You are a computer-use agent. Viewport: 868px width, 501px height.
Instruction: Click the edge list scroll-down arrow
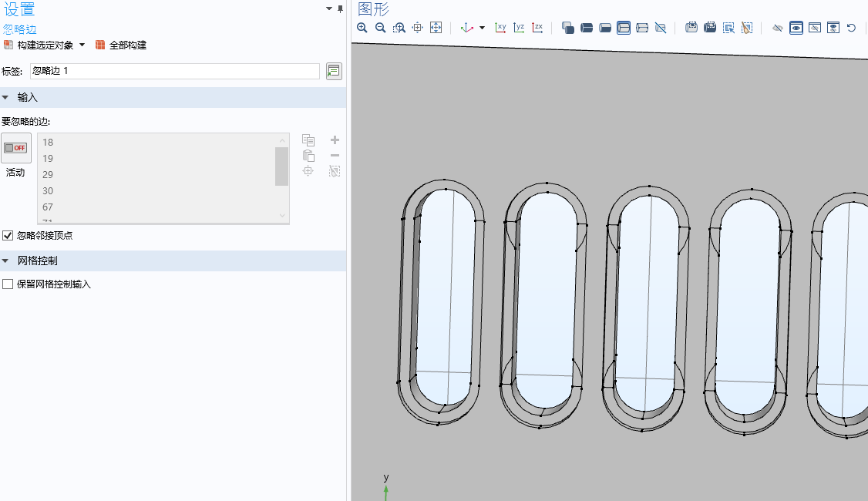[282, 216]
